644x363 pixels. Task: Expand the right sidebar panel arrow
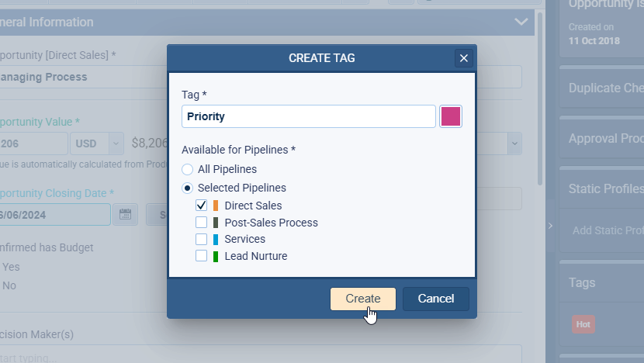click(x=550, y=226)
